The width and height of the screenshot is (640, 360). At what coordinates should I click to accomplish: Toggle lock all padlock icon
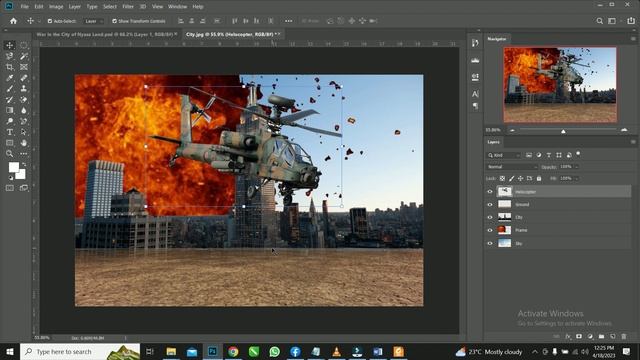[x=539, y=178]
